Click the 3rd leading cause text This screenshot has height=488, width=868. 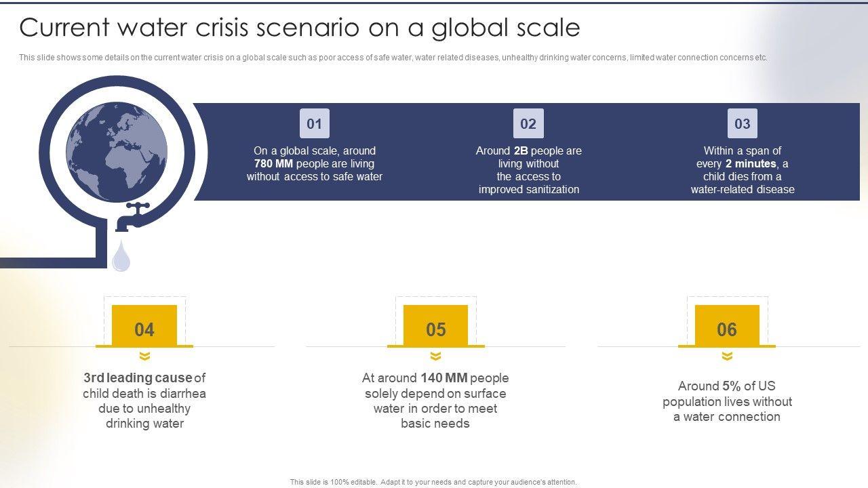click(x=144, y=401)
